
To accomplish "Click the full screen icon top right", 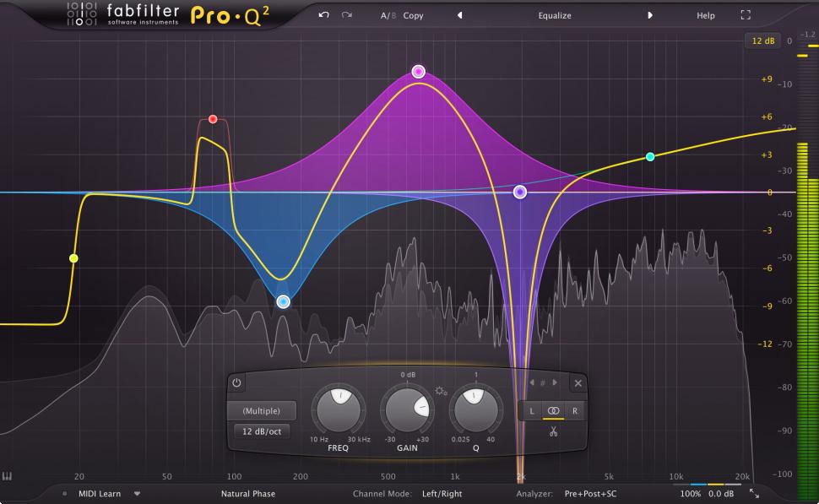I will (745, 14).
